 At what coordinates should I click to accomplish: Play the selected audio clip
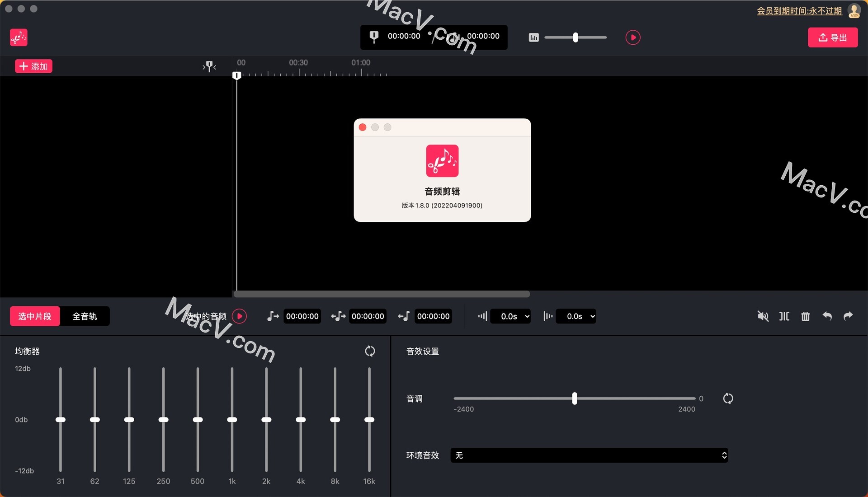click(x=240, y=316)
